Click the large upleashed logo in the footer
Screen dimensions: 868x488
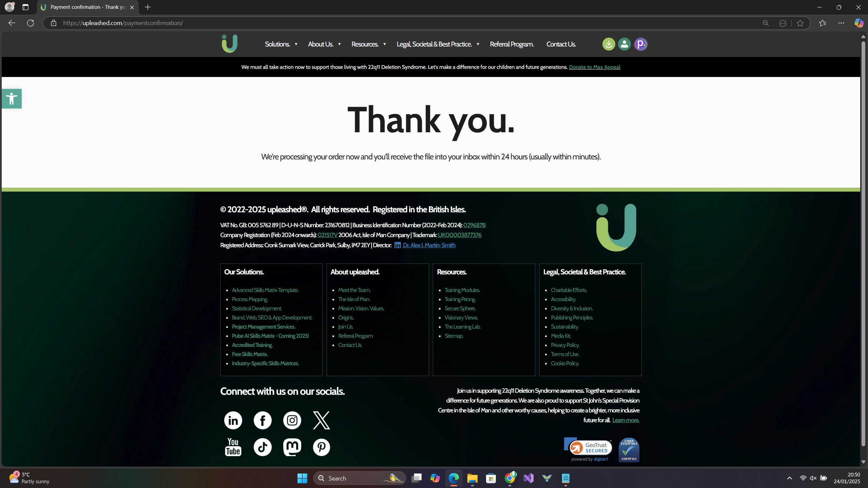click(616, 228)
